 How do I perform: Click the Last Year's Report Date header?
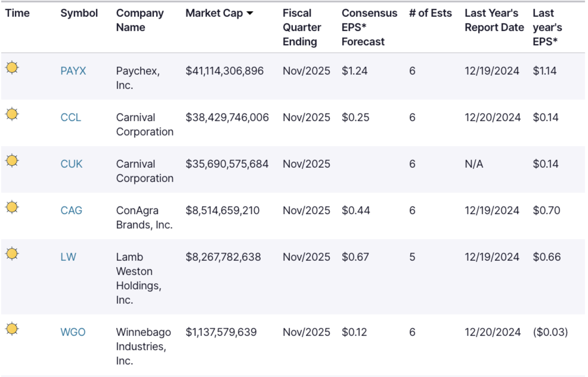(494, 21)
